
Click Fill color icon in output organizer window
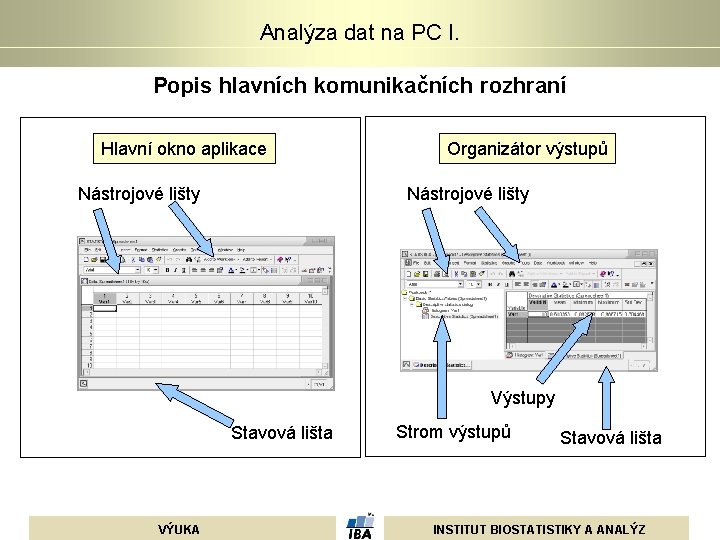tap(566, 285)
